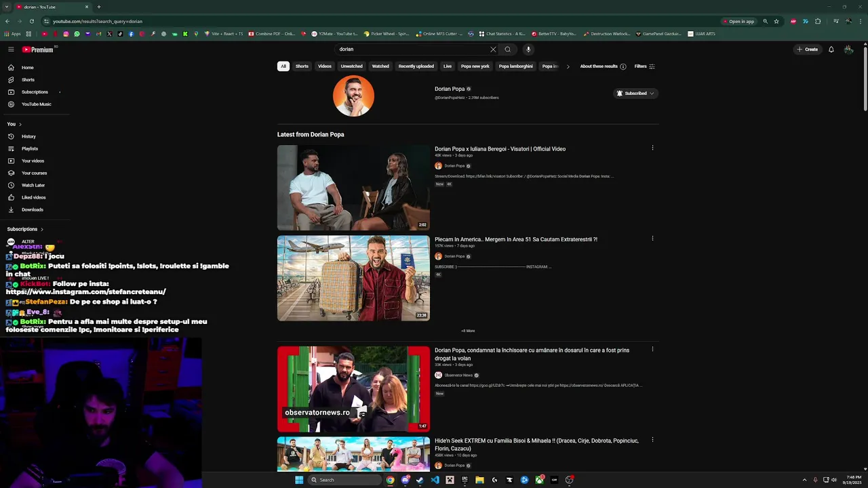Open Your videos in the sidebar
Image resolution: width=868 pixels, height=488 pixels.
[33, 161]
